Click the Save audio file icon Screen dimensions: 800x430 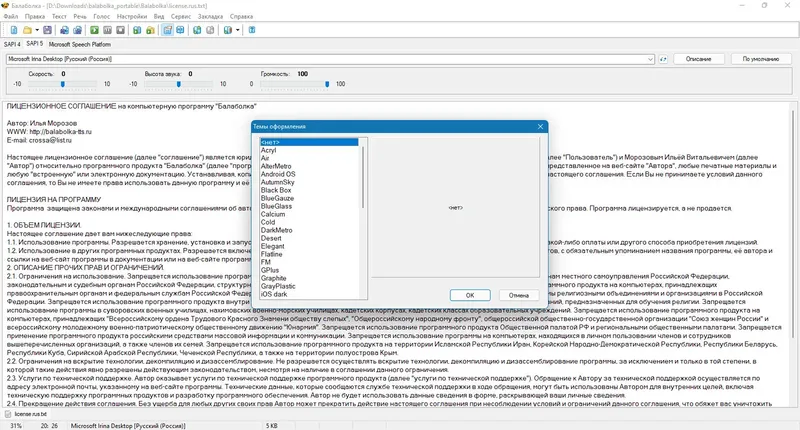(64, 30)
